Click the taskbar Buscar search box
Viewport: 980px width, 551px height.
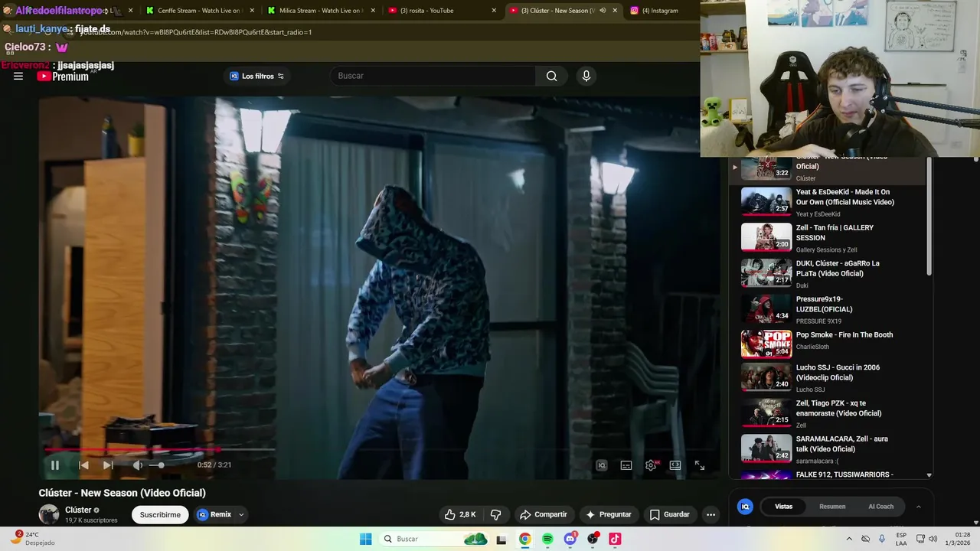434,539
